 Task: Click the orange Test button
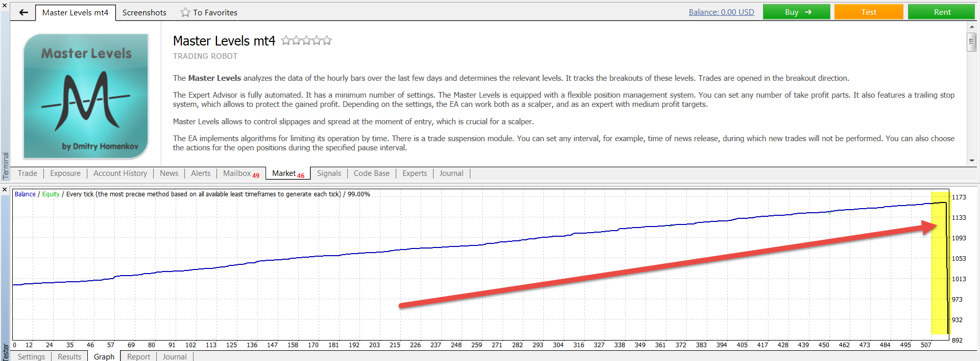[x=869, y=12]
